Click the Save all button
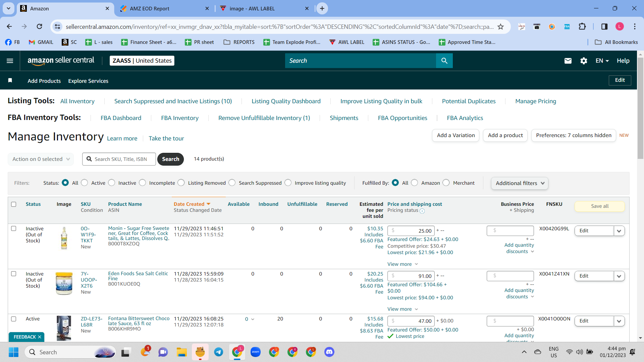Viewport: 644px width, 362px height. (600, 206)
